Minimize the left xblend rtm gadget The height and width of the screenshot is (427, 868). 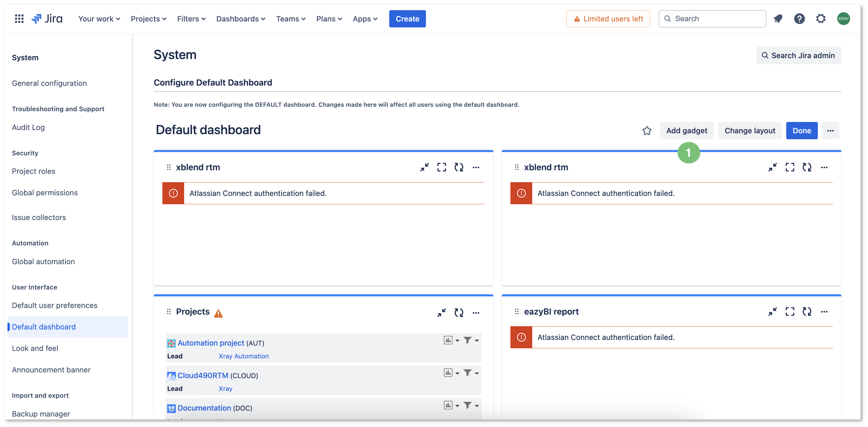click(424, 167)
